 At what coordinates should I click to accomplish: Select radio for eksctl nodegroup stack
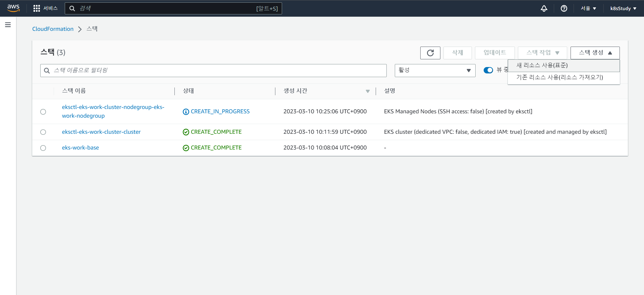43,112
